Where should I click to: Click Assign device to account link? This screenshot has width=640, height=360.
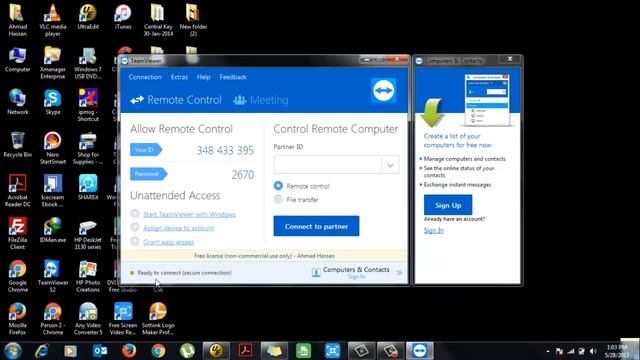(178, 228)
